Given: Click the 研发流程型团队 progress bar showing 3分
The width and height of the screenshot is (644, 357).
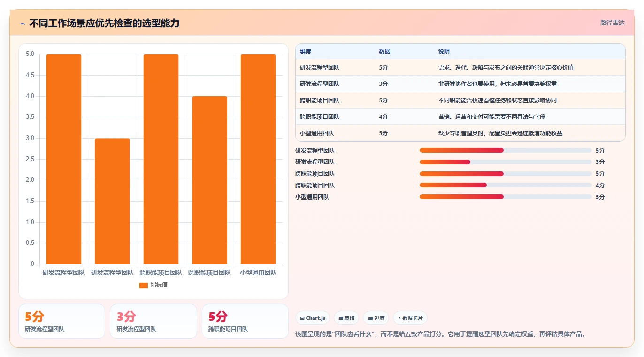Looking at the screenshot, I should [506, 162].
